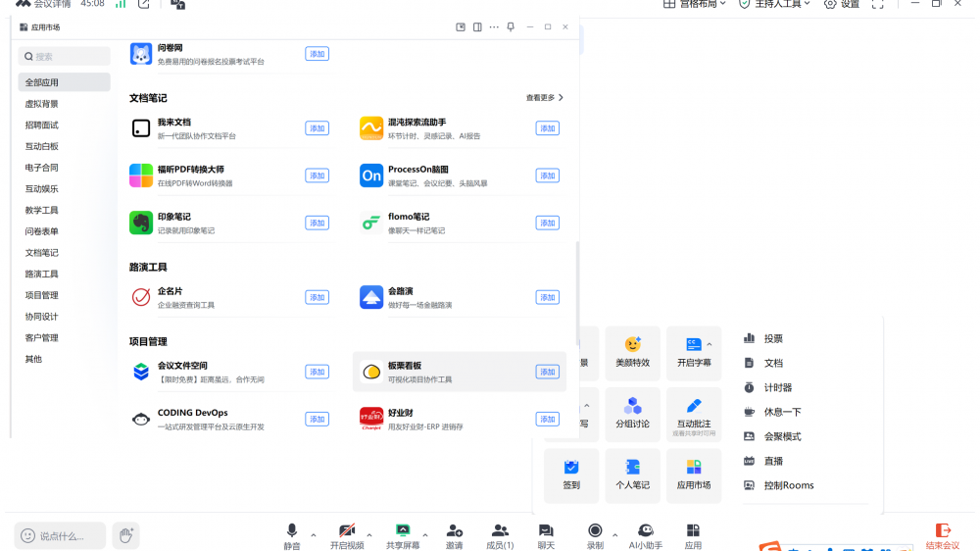Open the 板栗看板 app icon
The image size is (980, 551).
(371, 372)
